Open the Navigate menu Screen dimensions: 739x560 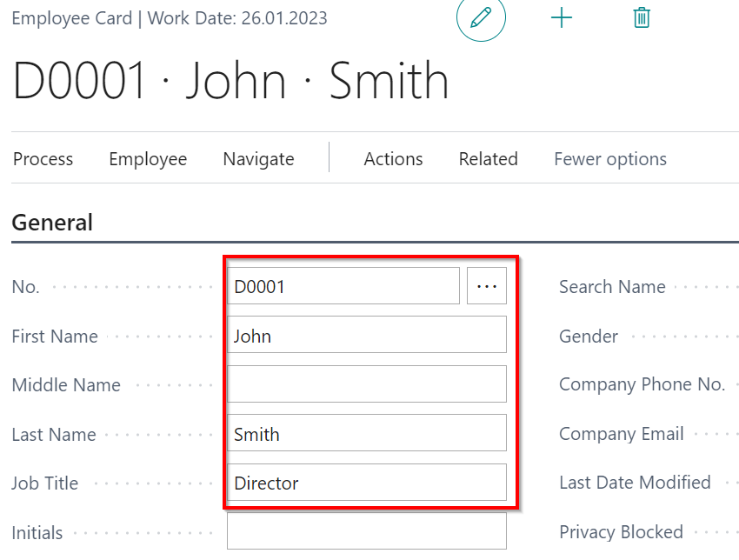259,159
